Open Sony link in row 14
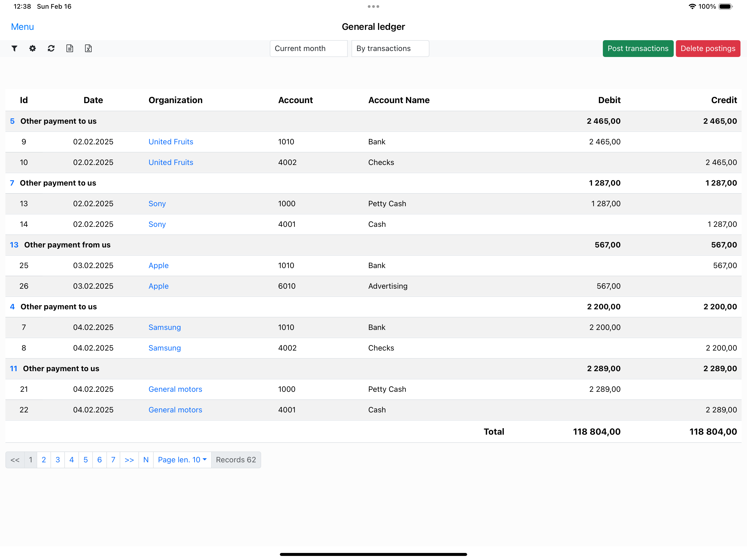Screen dimensions: 747x560 tap(157, 224)
